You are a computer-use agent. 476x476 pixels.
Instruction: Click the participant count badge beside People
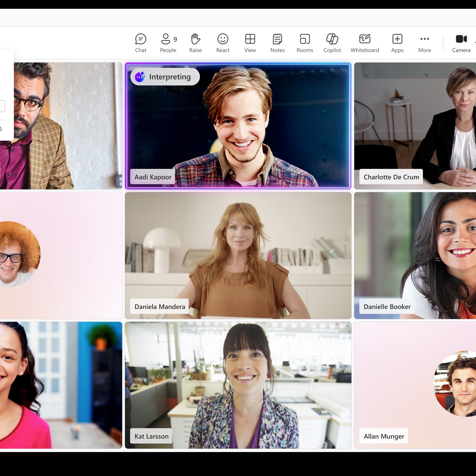pos(175,39)
